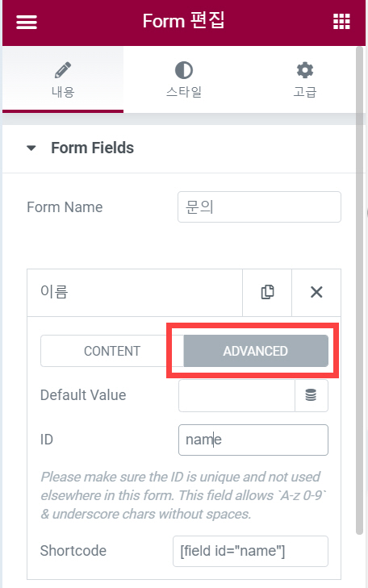
Task: Click the Shortcode field value
Action: click(x=251, y=551)
